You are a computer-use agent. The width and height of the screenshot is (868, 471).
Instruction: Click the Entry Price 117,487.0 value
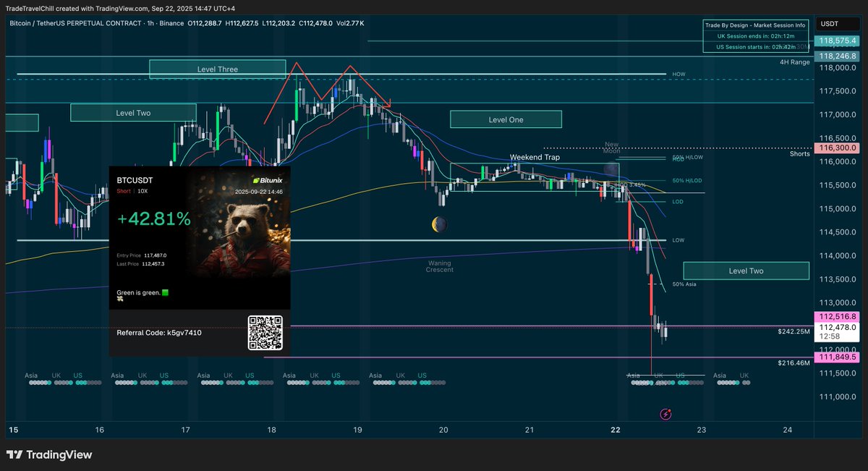click(x=155, y=255)
